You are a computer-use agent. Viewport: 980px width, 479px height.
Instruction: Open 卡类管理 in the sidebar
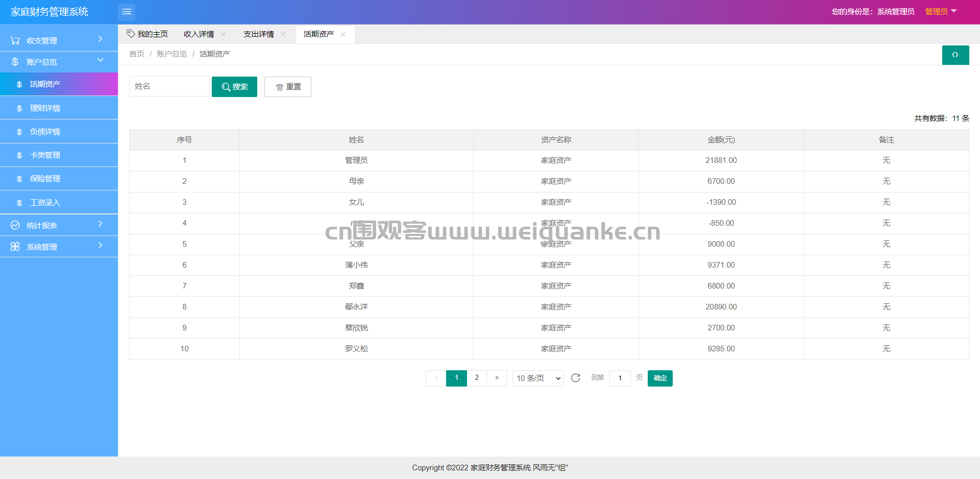click(59, 155)
